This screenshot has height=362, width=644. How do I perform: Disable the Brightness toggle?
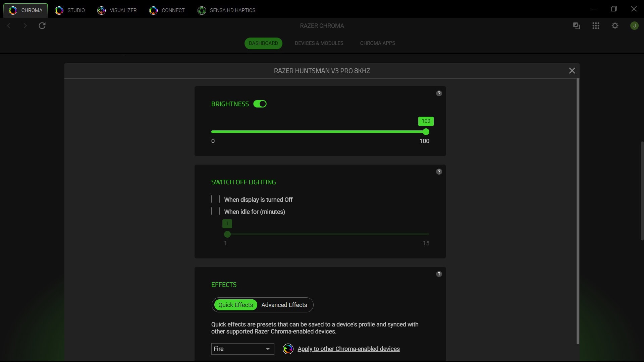point(260,104)
